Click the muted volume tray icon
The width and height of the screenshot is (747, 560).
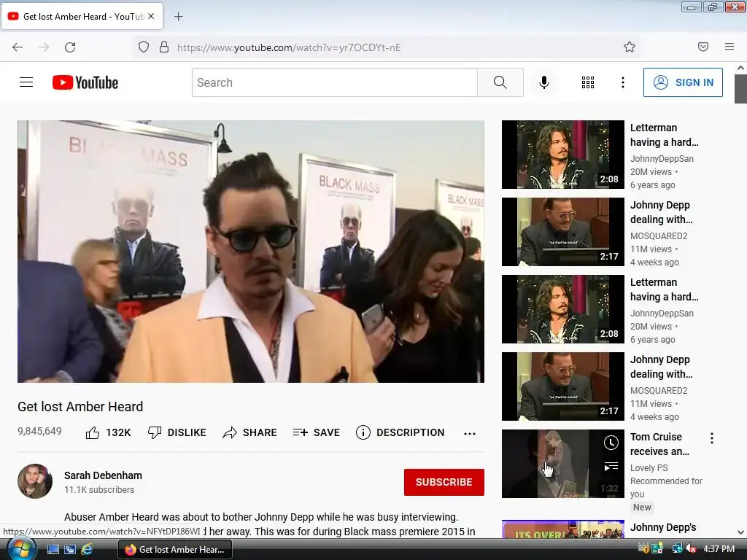coord(691,549)
